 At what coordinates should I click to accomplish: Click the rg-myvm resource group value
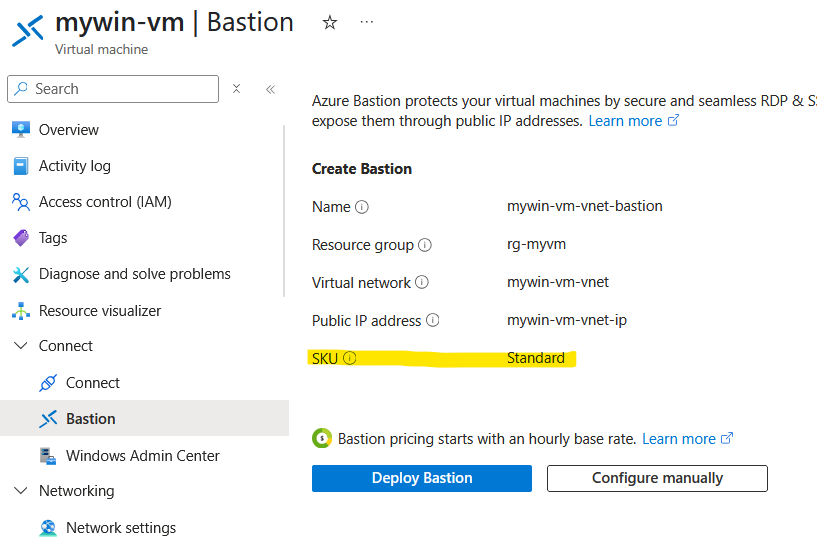click(x=536, y=244)
